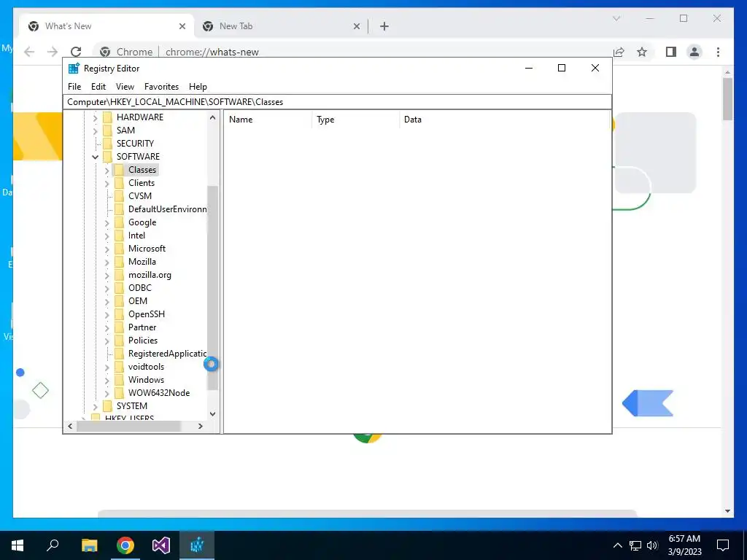
Task: Select the mozilla.org key
Action: coord(150,275)
